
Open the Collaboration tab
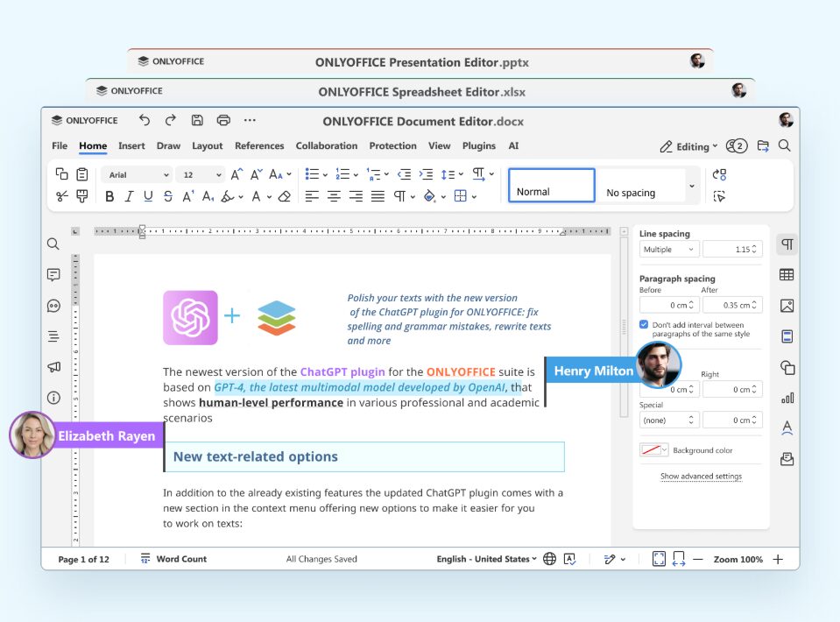coord(326,145)
